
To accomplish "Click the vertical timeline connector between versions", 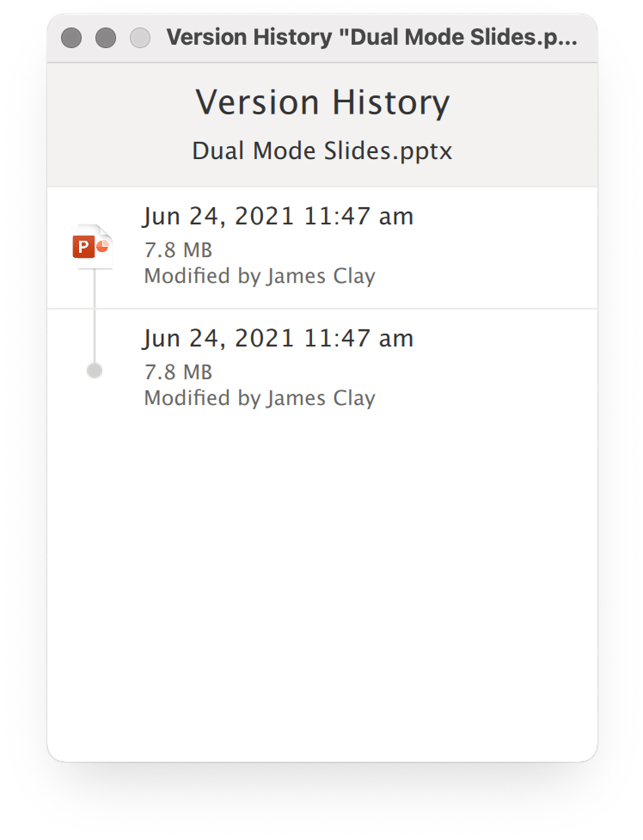I will (x=95, y=316).
